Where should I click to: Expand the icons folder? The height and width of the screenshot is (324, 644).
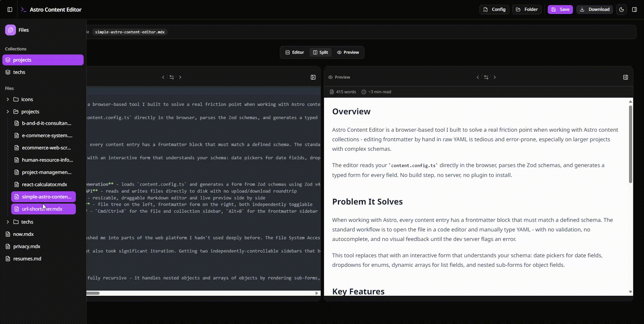8,99
